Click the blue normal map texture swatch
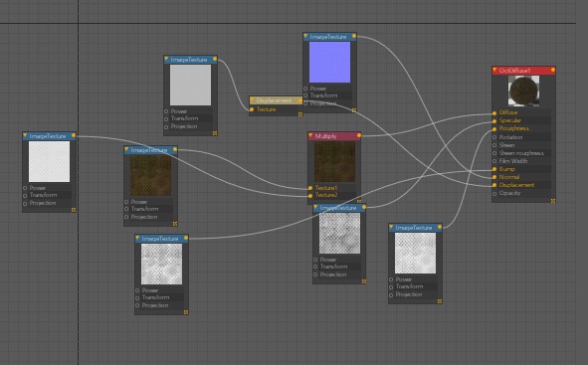This screenshot has height=365, width=588. coord(329,63)
